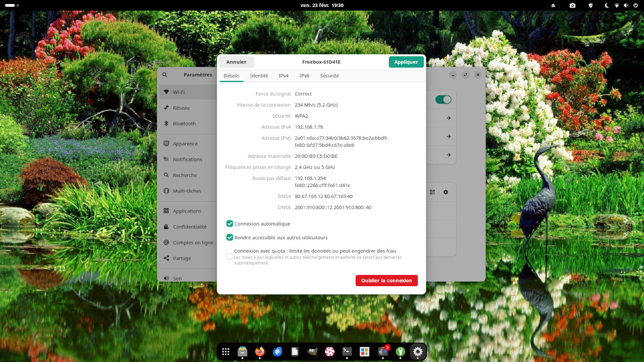Click the night mode moon icon
Screen dimensions: 644x362
(607, 5)
